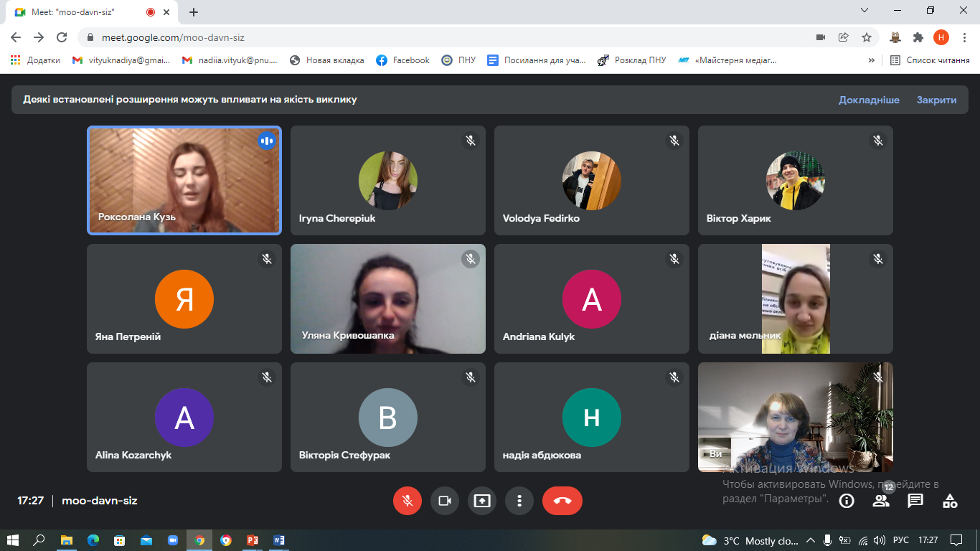This screenshot has width=980, height=551.
Task: Open the Chrome tab search dropdown
Action: pos(864,11)
